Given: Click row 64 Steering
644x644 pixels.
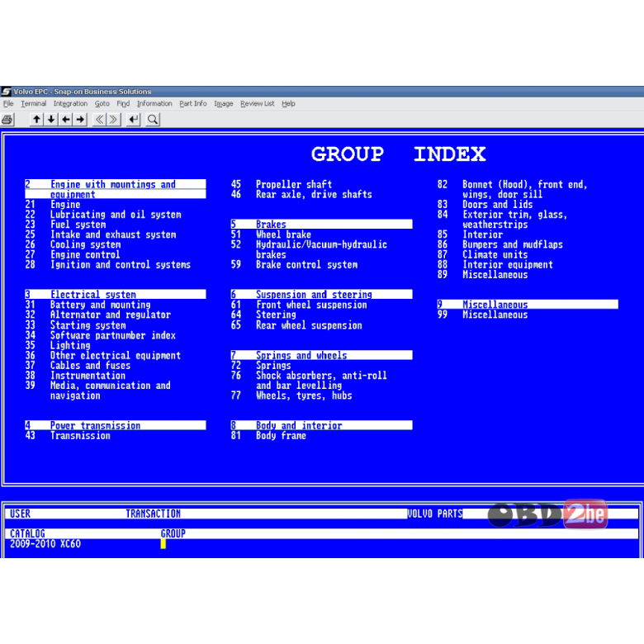Looking at the screenshot, I should tap(263, 315).
